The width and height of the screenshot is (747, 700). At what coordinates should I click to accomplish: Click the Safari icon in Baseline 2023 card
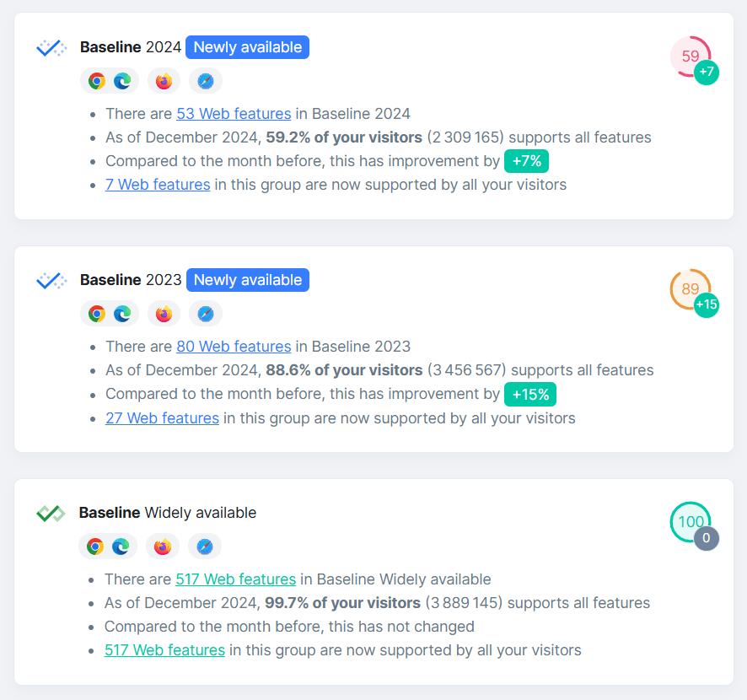coord(204,313)
